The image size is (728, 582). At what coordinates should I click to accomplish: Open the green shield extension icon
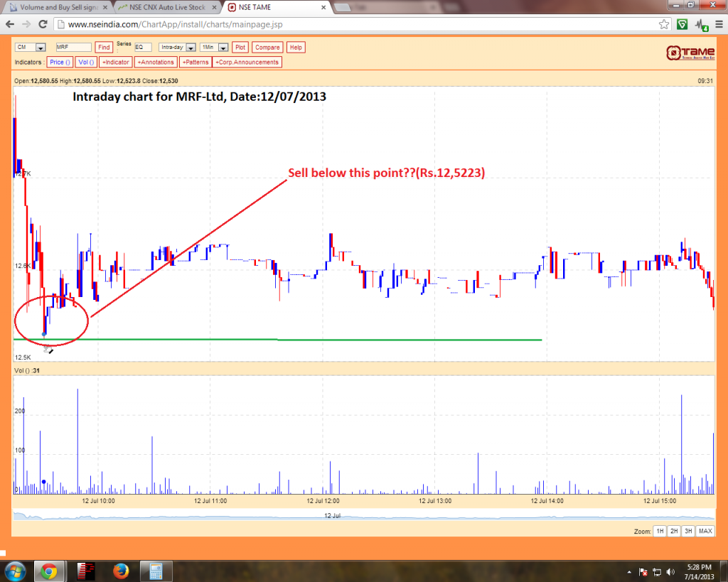(x=682, y=24)
